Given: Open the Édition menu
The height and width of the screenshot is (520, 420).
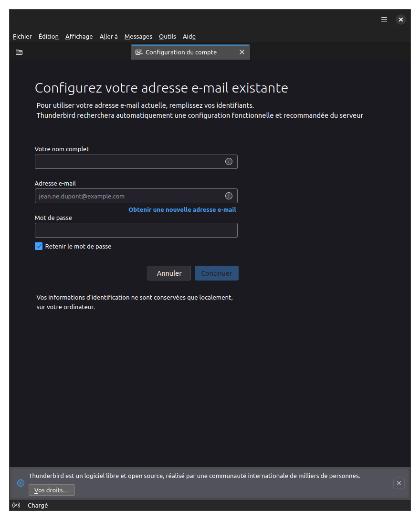Looking at the screenshot, I should click(48, 36).
